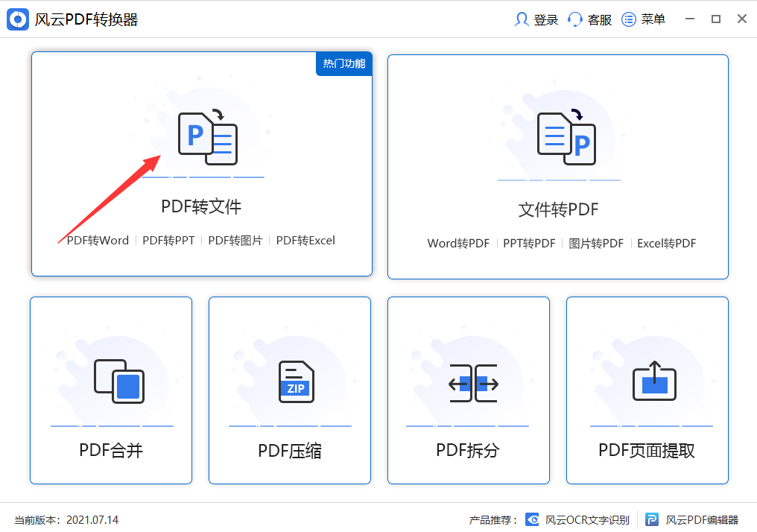Open 客服 customer service
757x532 pixels.
tap(600, 20)
